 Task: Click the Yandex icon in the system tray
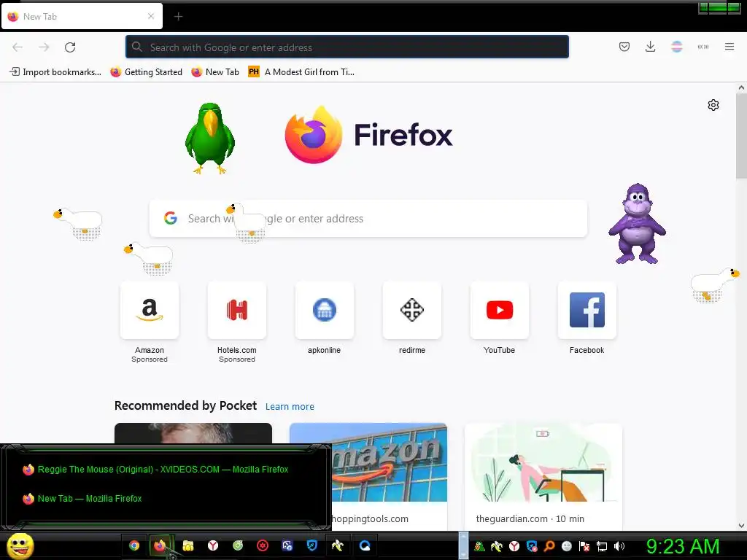(x=514, y=547)
